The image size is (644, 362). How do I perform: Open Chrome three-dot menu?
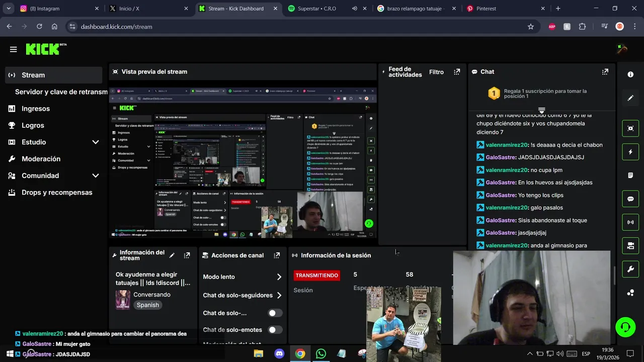point(634,27)
